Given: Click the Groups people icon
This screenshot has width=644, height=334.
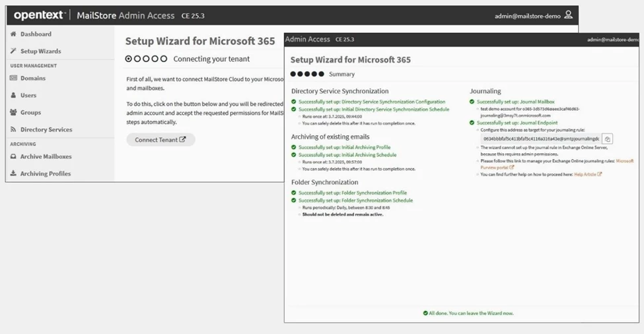Looking at the screenshot, I should [13, 112].
